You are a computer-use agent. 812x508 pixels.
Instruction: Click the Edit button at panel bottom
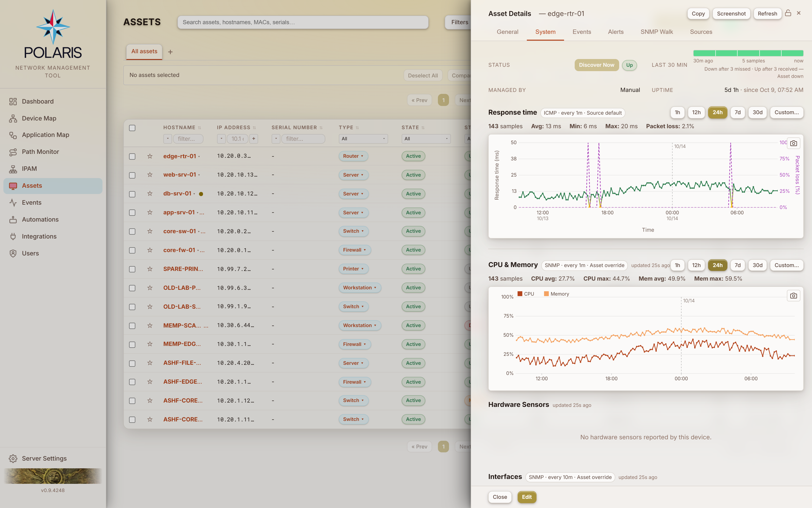tap(527, 497)
